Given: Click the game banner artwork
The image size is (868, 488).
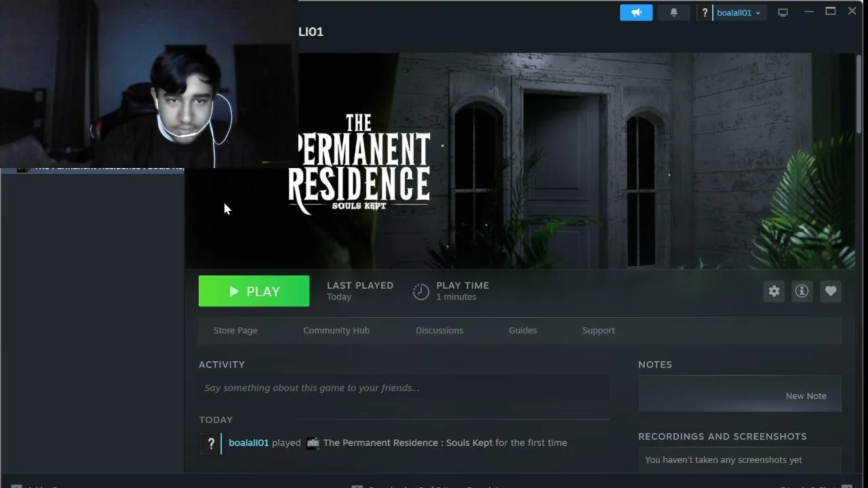Looking at the screenshot, I should (x=520, y=161).
